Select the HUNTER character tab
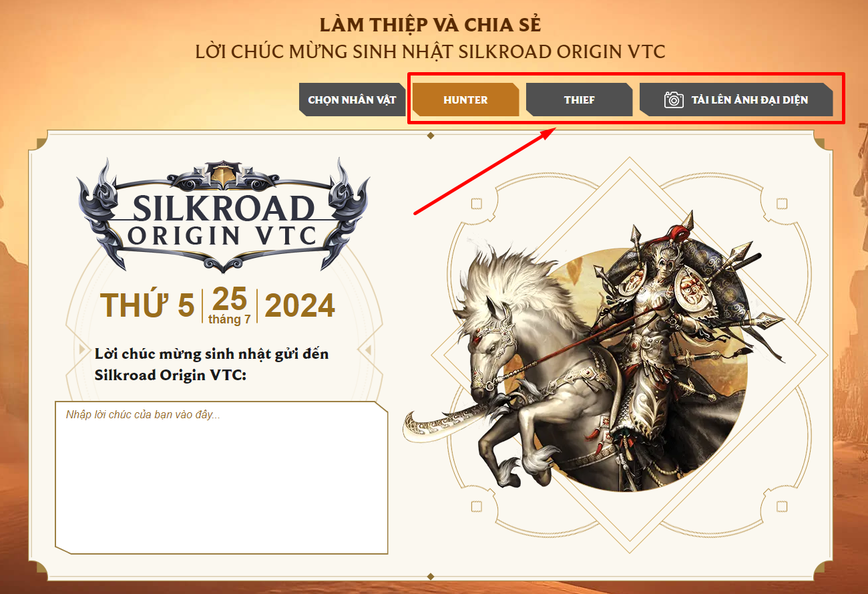 pos(465,100)
